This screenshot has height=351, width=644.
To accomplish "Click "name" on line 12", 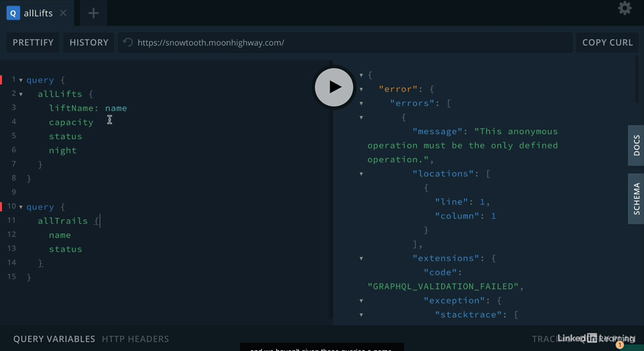I will tap(60, 235).
